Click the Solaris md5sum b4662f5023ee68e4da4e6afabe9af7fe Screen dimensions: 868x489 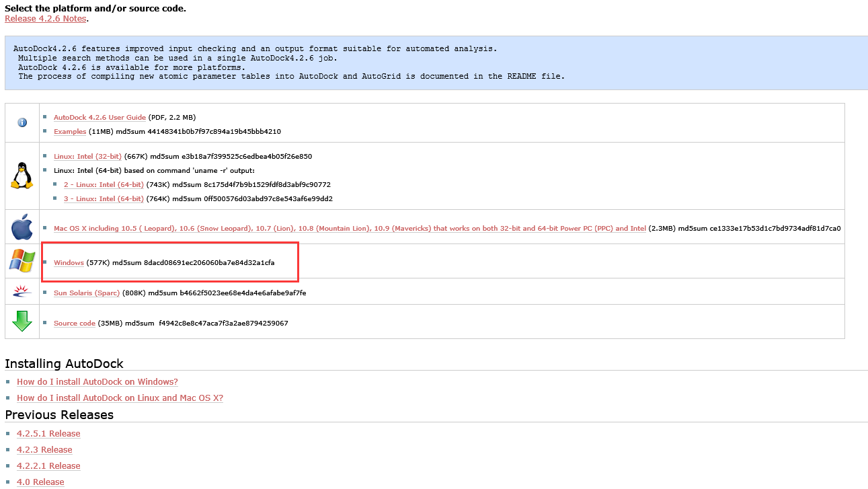pyautogui.click(x=227, y=293)
